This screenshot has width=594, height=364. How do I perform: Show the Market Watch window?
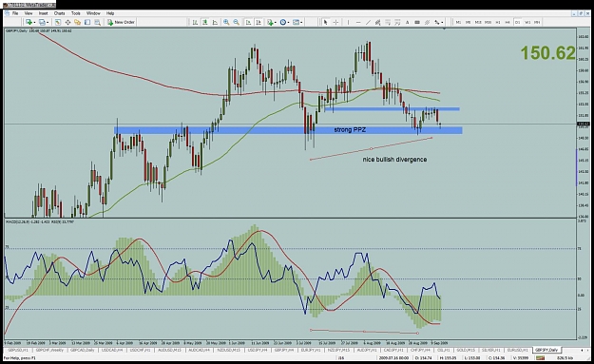[58, 23]
